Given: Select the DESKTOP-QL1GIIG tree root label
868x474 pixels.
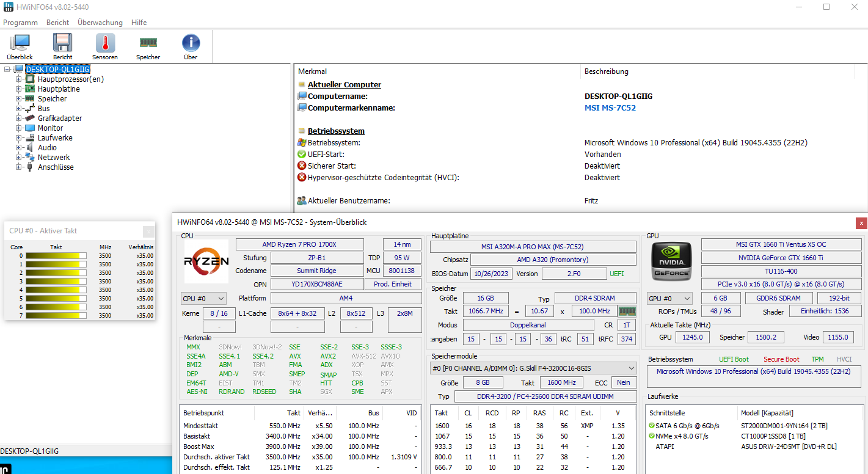Looking at the screenshot, I should point(57,69).
